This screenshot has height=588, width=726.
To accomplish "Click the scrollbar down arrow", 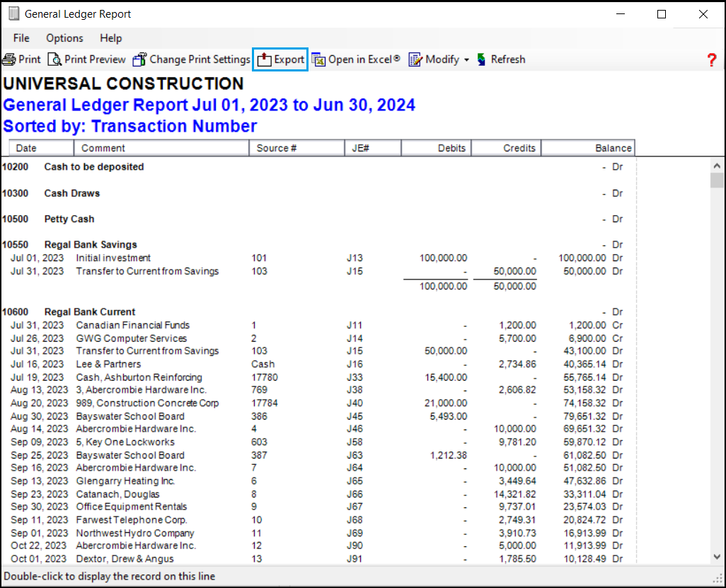I will pos(717,557).
